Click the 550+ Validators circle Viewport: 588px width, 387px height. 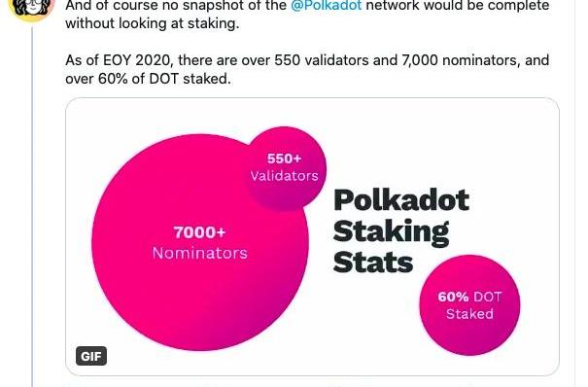click(285, 168)
